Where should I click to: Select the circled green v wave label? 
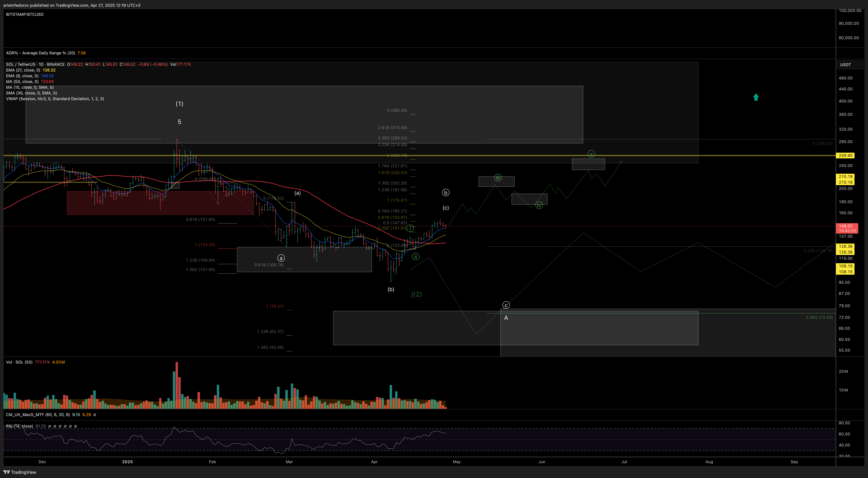(x=591, y=154)
